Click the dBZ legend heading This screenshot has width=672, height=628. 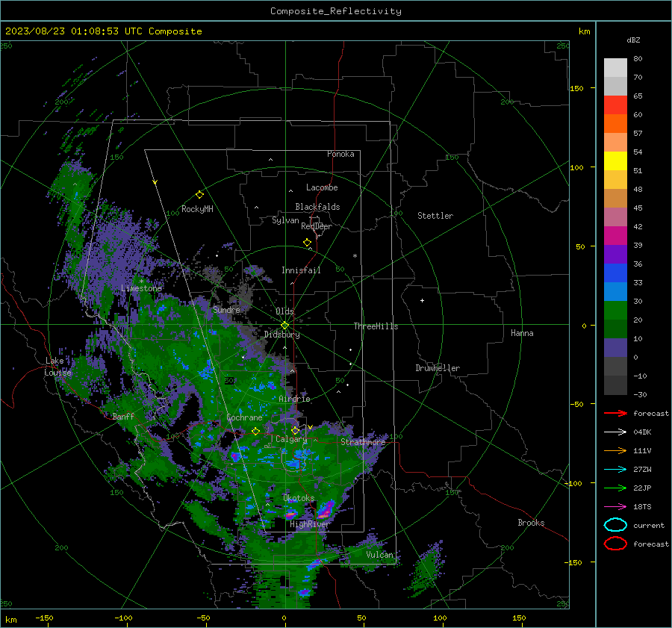coord(633,40)
